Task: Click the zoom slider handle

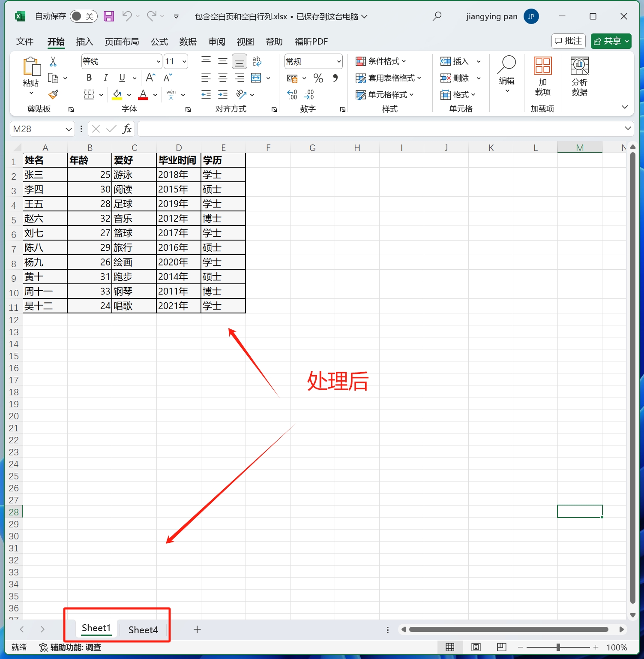Action: (x=558, y=647)
